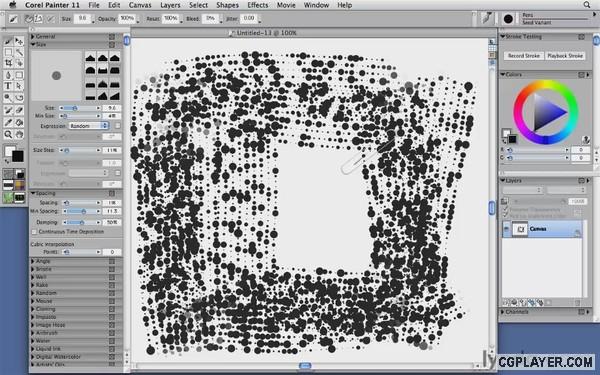The height and width of the screenshot is (375, 600).
Task: Select the Magic Wand tool
Action: click(19, 52)
